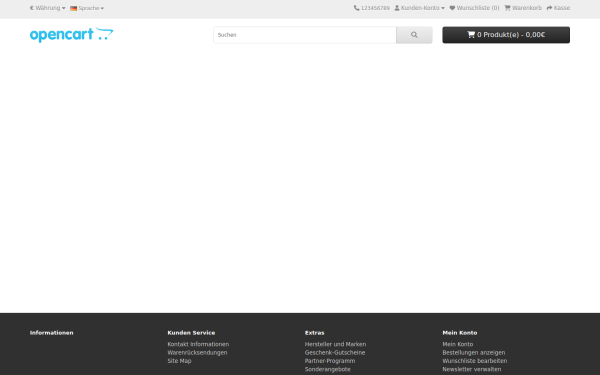Open Site Map link

point(179,361)
